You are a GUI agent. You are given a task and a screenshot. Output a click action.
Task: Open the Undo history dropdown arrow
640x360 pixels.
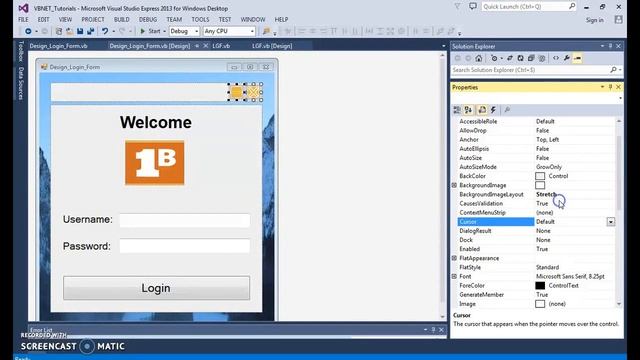(113, 31)
